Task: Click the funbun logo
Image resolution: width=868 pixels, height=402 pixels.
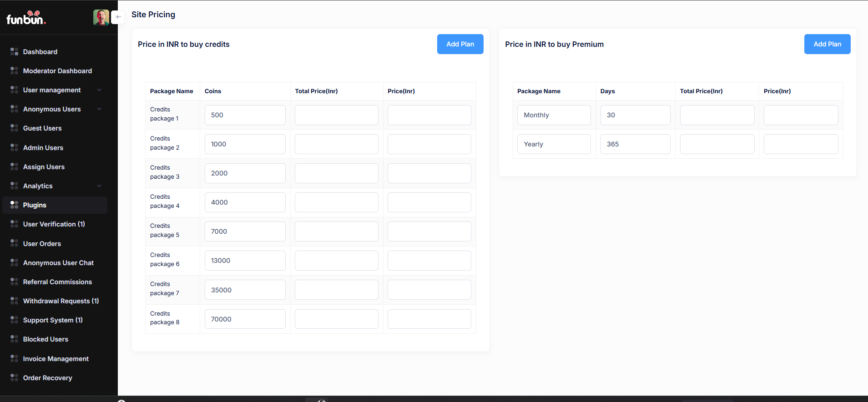Action: 26,18
